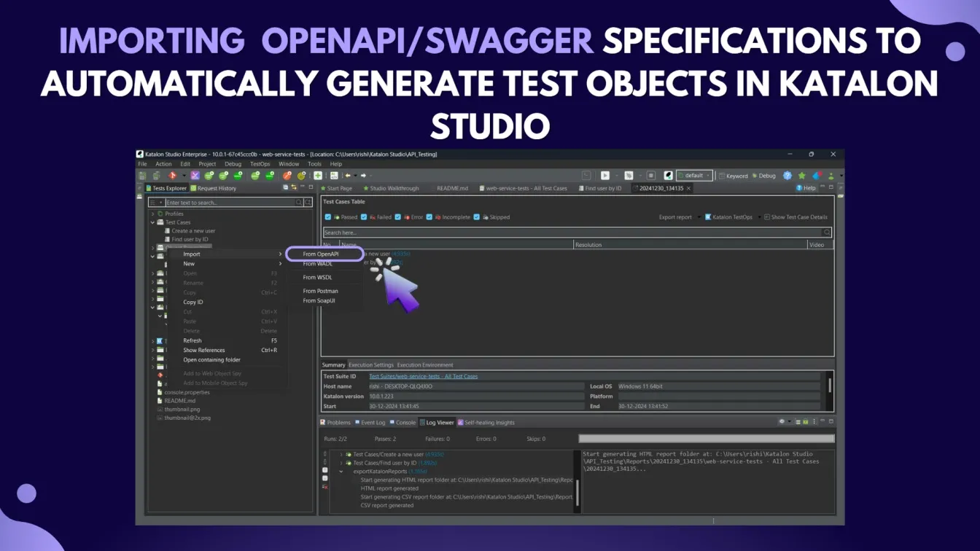Click the Tests Explorer search magnifier icon

pyautogui.click(x=299, y=202)
